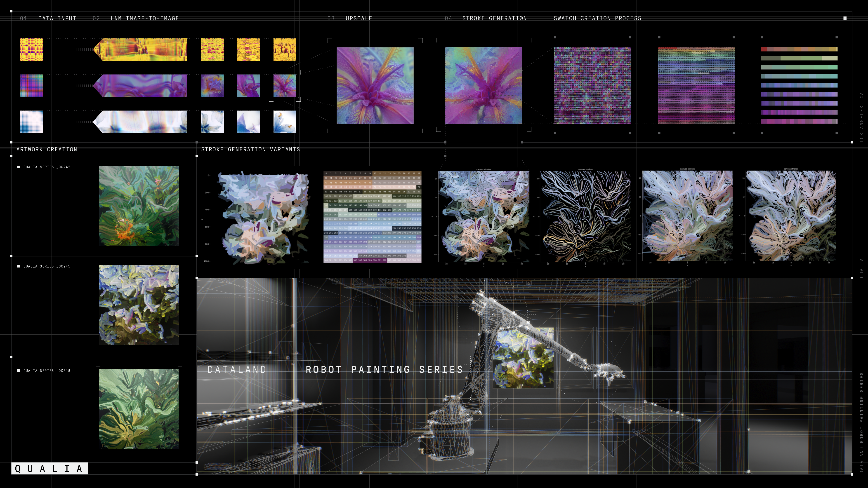Click the stroke generation purple flower image
Viewport: 868px width, 488px height.
point(484,86)
